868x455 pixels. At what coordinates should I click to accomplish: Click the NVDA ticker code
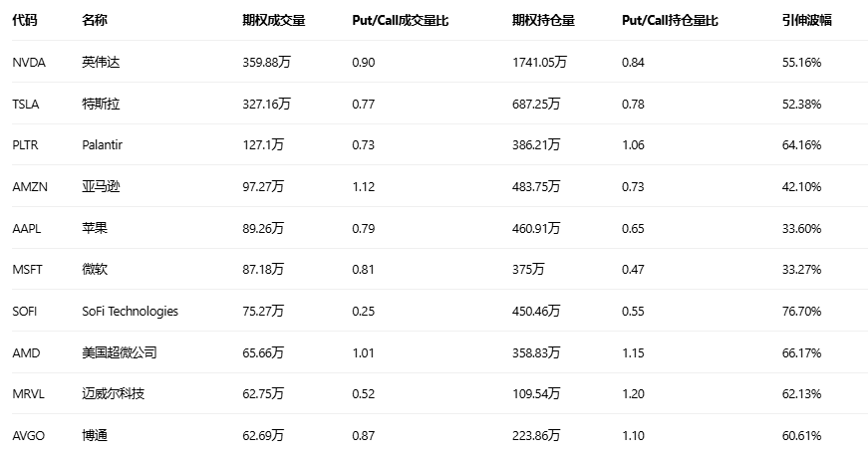28,63
